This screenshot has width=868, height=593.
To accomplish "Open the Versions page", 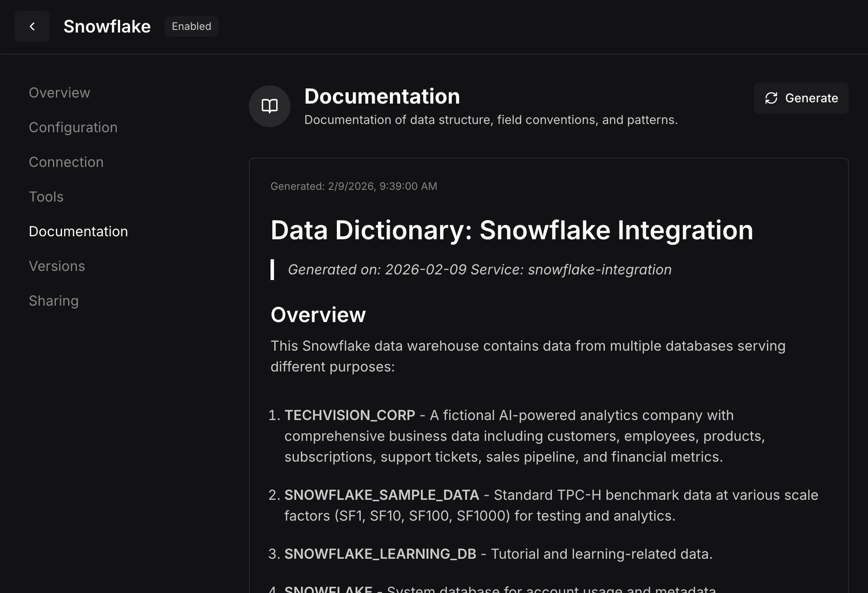I will tap(57, 266).
